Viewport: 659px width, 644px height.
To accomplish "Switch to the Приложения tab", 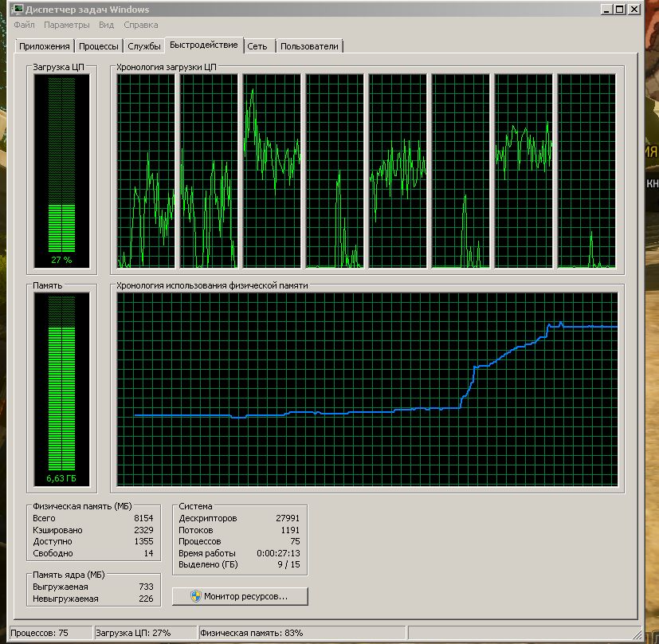I will pyautogui.click(x=44, y=46).
